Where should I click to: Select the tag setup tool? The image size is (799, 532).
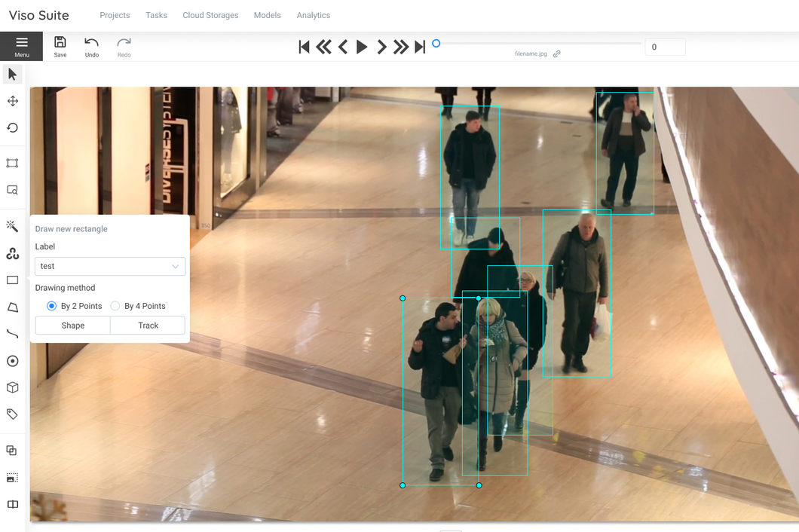point(12,414)
